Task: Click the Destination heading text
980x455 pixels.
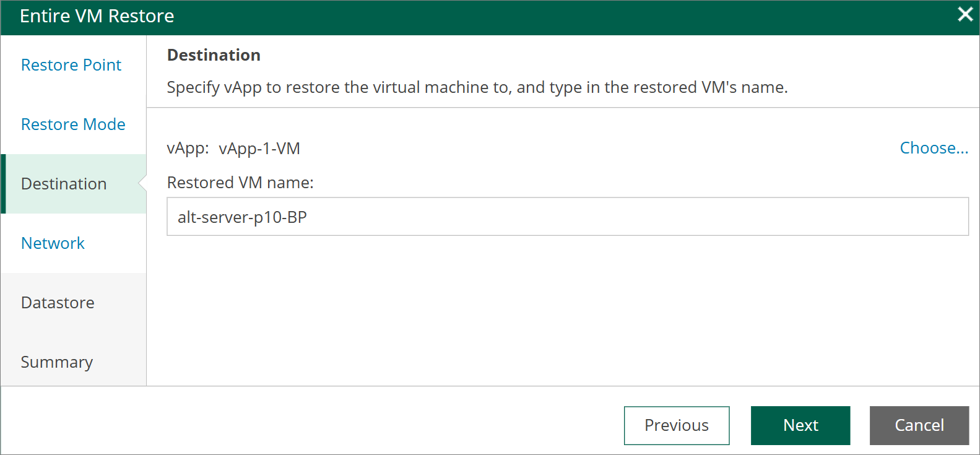Action: [214, 55]
